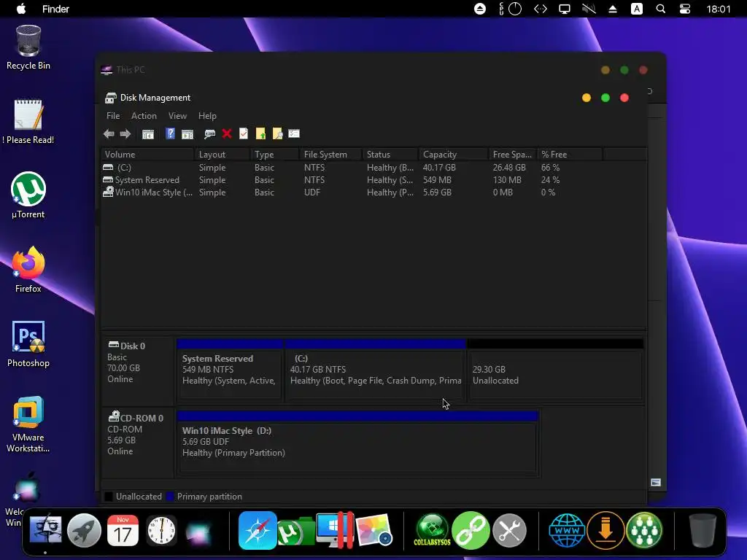Open the wrench and screwdriver dock icon

509,530
